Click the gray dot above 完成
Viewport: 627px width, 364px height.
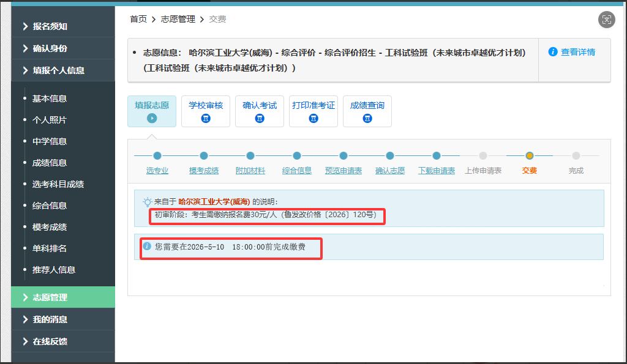(x=576, y=155)
